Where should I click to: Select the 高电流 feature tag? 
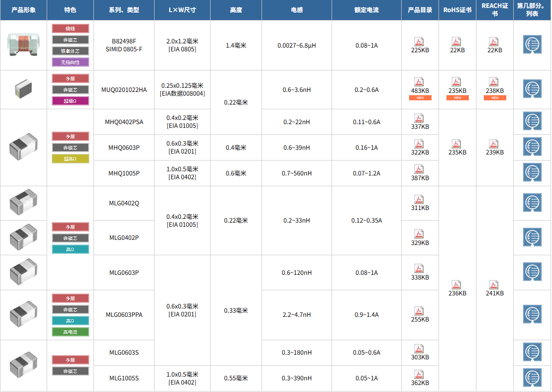tap(71, 332)
